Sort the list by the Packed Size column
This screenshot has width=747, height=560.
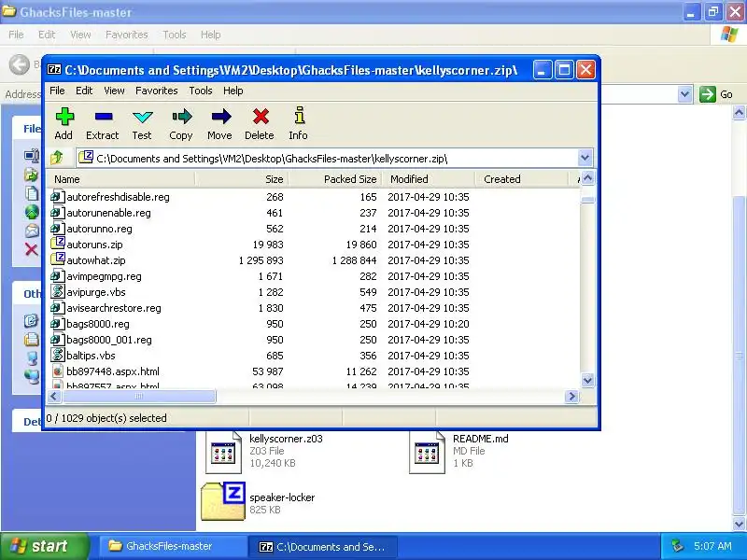335,179
